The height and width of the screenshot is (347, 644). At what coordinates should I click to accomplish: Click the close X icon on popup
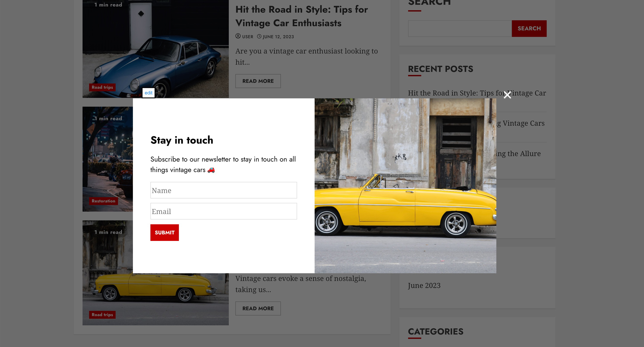[507, 95]
